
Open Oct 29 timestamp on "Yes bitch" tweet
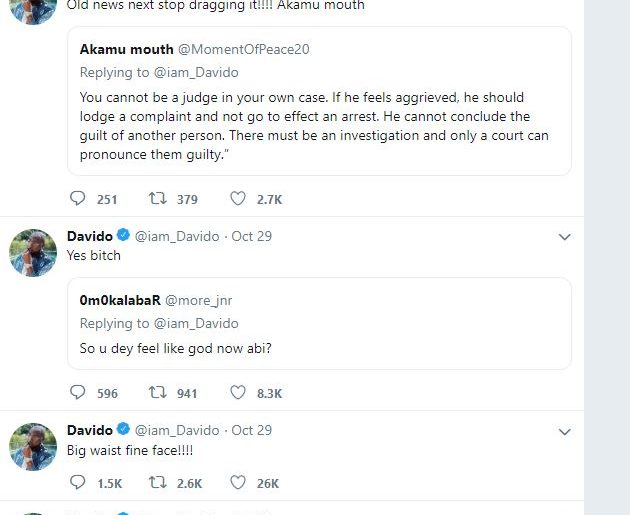pos(251,236)
